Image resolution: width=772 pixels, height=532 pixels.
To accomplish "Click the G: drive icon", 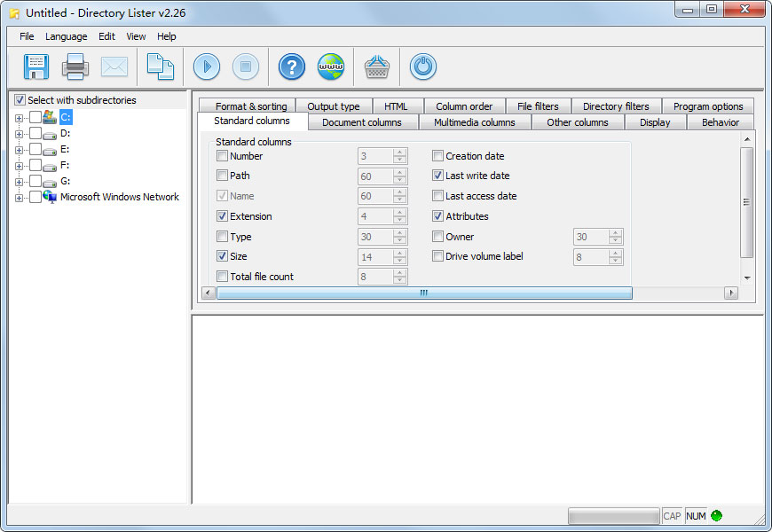I will (50, 182).
